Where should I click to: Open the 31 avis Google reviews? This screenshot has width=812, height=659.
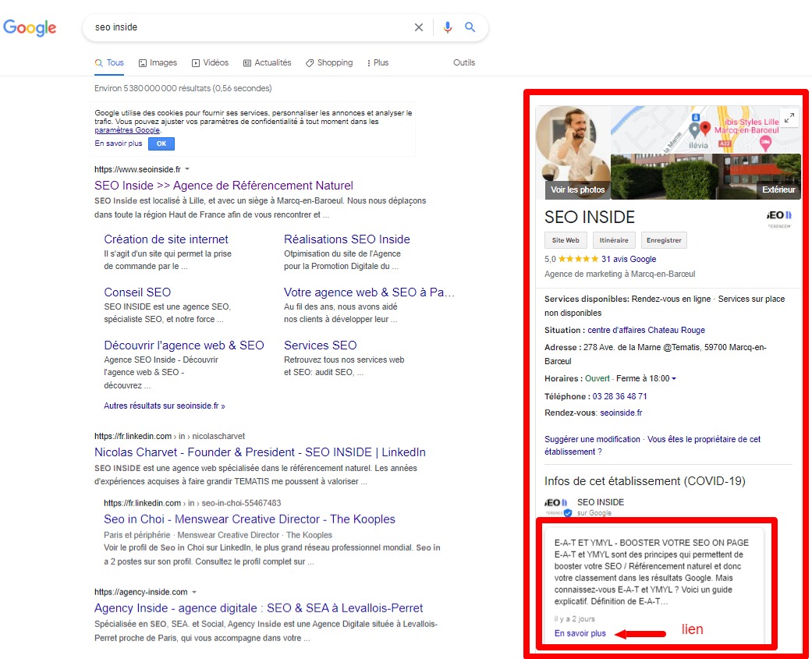629,260
